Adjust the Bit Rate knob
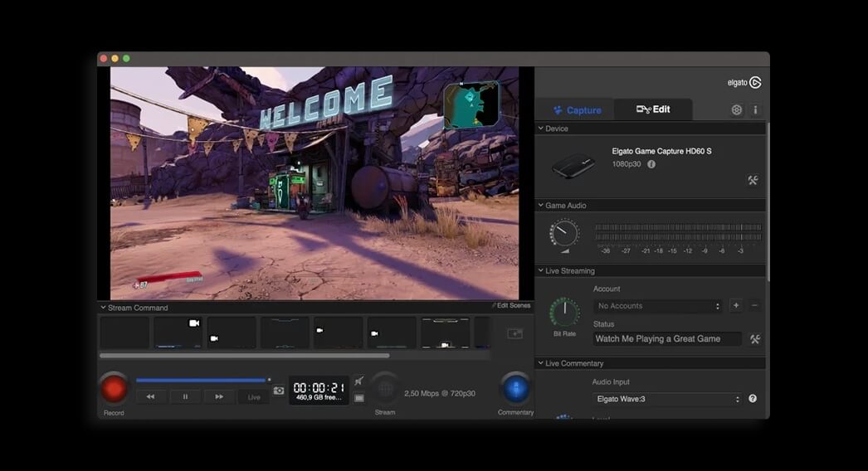 pos(564,312)
